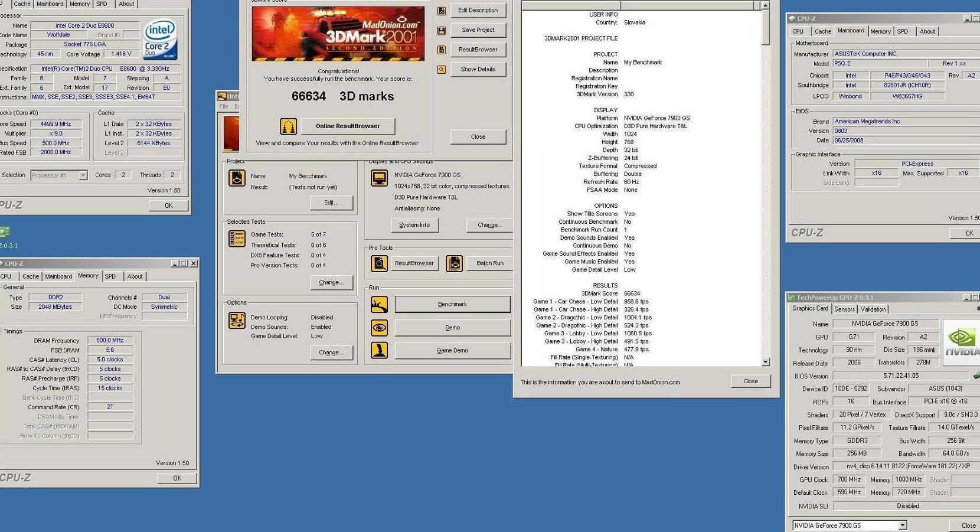Click the 3DMark2001 banner image
The width and height of the screenshot is (980, 532).
click(338, 34)
